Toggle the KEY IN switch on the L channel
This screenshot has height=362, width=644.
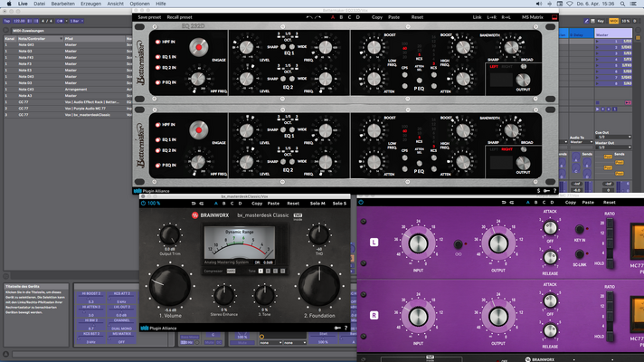[580, 229]
